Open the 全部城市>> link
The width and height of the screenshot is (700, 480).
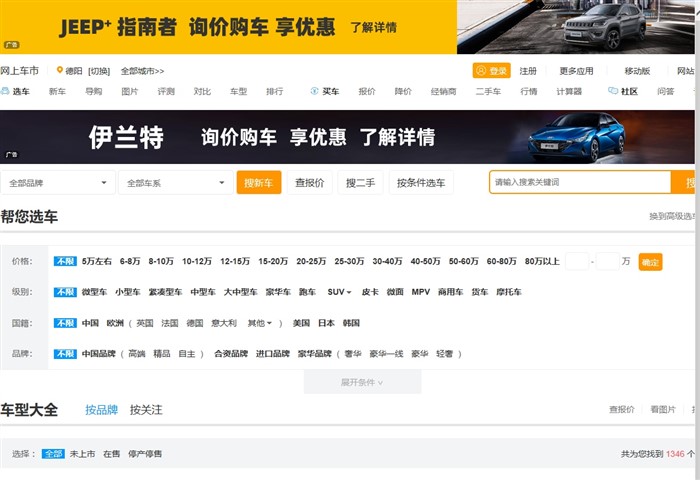[x=142, y=71]
